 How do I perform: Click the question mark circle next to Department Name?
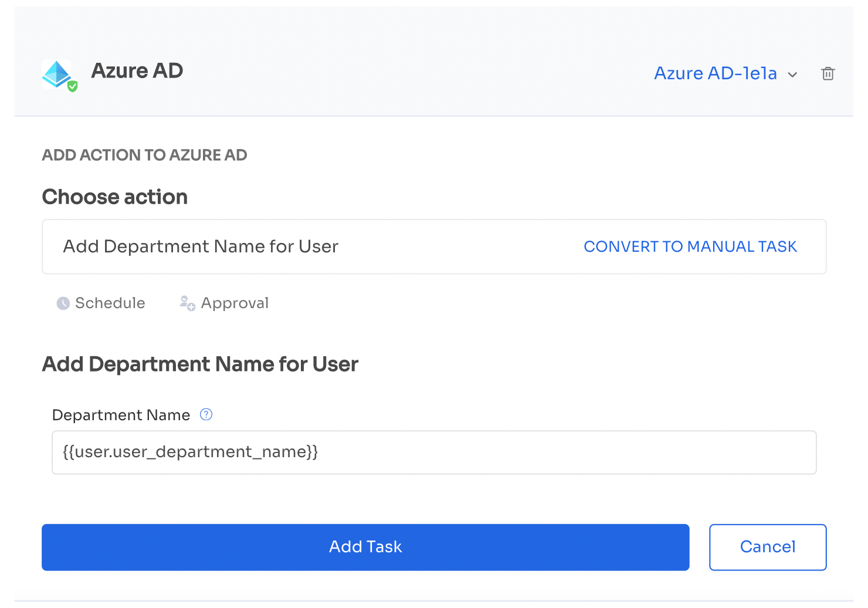pos(206,414)
